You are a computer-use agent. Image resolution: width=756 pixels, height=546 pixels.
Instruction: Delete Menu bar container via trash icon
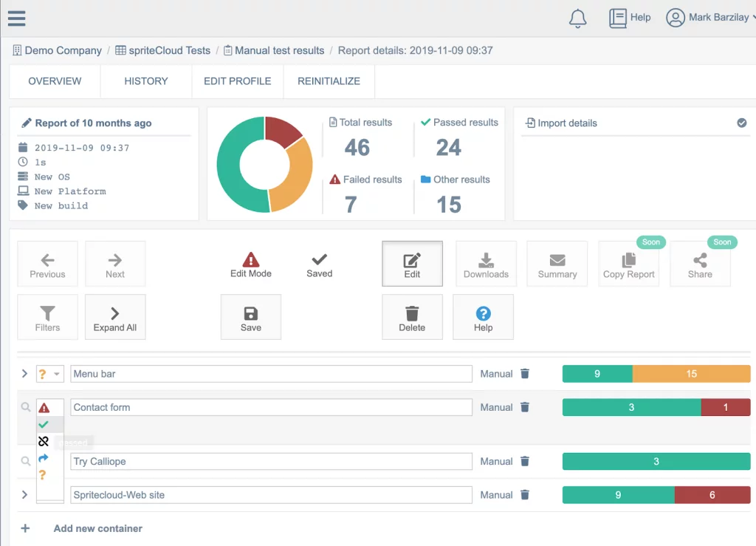[x=525, y=374]
